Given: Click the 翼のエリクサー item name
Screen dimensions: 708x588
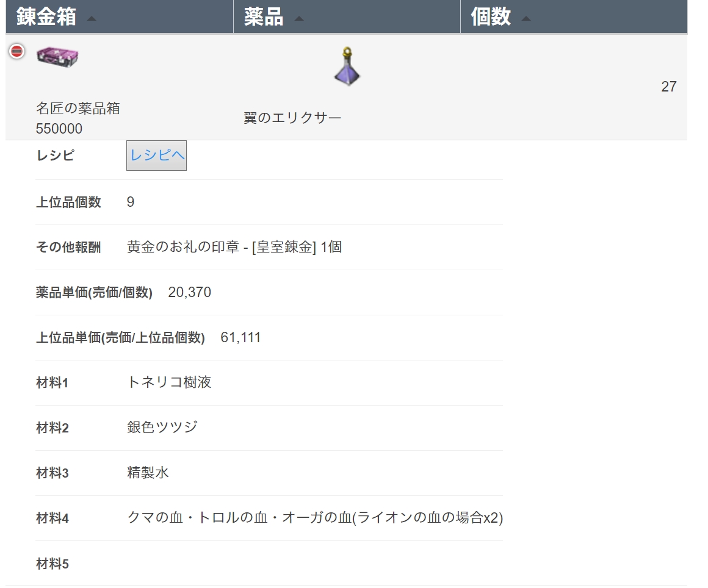Looking at the screenshot, I should click(x=292, y=118).
